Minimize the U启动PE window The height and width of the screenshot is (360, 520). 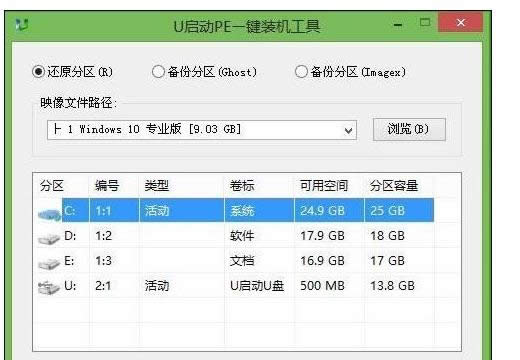[x=397, y=25]
